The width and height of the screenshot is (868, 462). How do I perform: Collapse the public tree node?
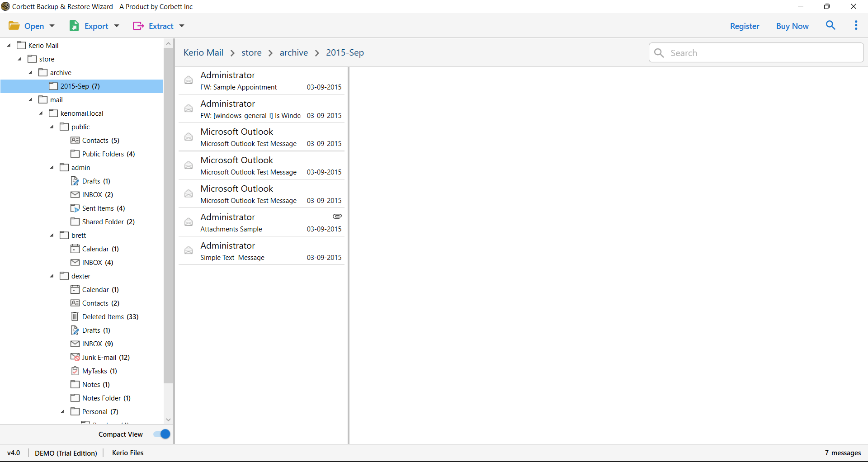pos(52,127)
